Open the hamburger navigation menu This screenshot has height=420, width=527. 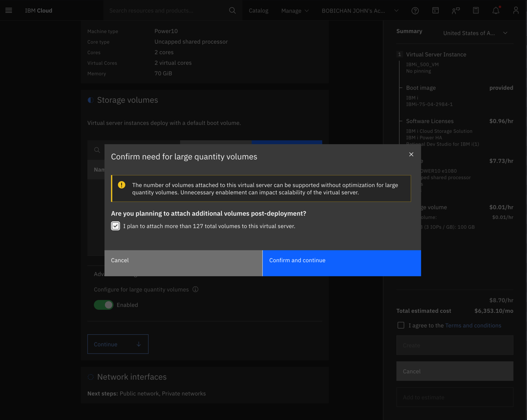tap(9, 10)
